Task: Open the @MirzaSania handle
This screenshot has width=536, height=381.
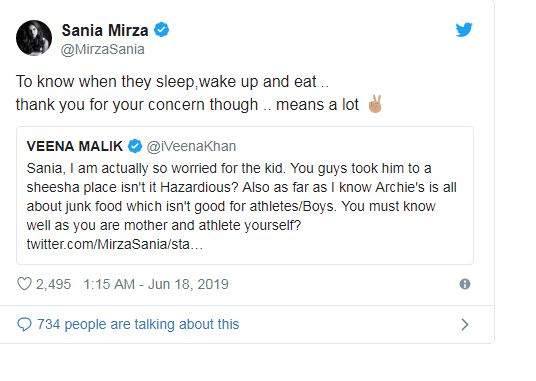Action: click(103, 49)
